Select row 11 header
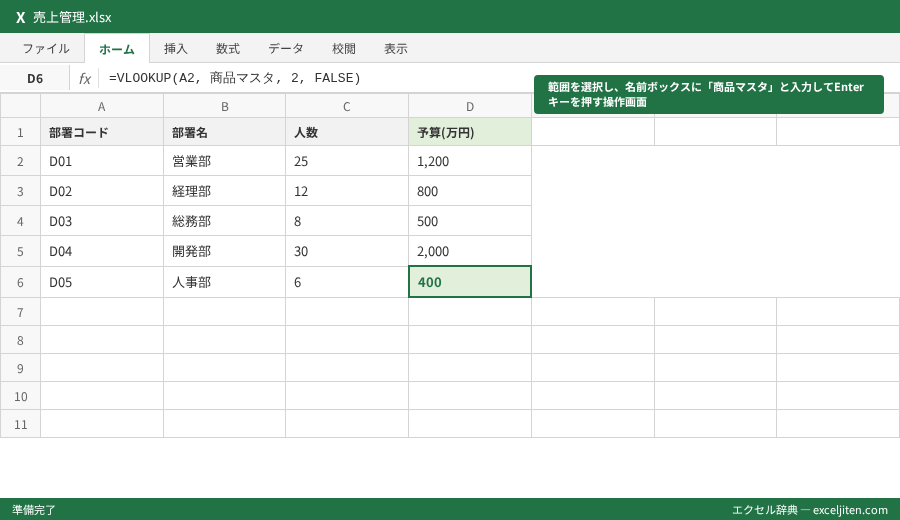Image resolution: width=900 pixels, height=520 pixels. click(x=20, y=424)
